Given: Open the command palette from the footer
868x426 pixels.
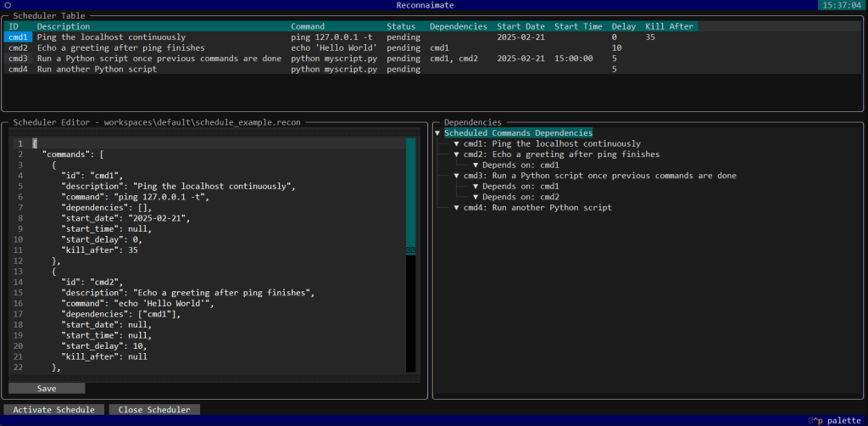Looking at the screenshot, I should pyautogui.click(x=835, y=420).
